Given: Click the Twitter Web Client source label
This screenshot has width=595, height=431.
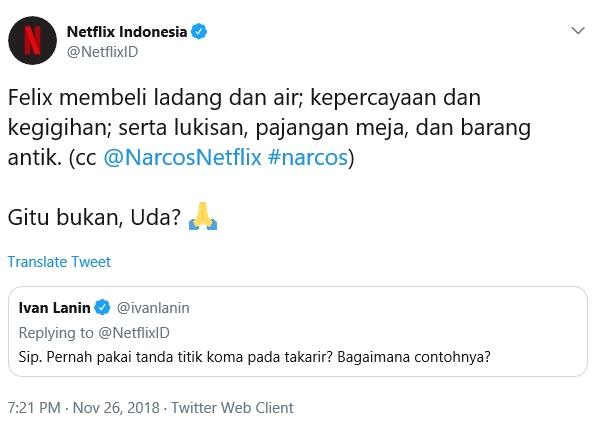Looking at the screenshot, I should tap(232, 408).
